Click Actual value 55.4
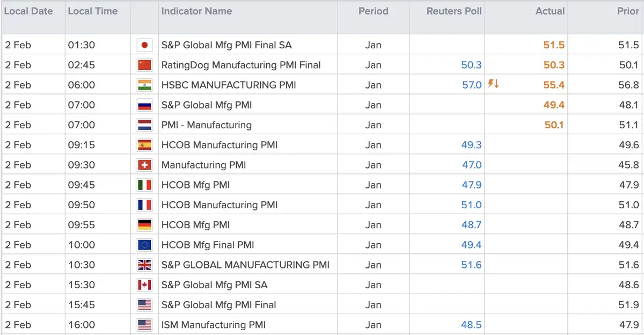This screenshot has height=335, width=644. [x=554, y=85]
